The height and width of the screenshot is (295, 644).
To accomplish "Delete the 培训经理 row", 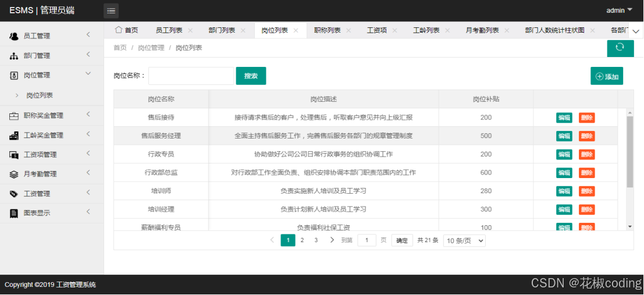I will click(587, 209).
